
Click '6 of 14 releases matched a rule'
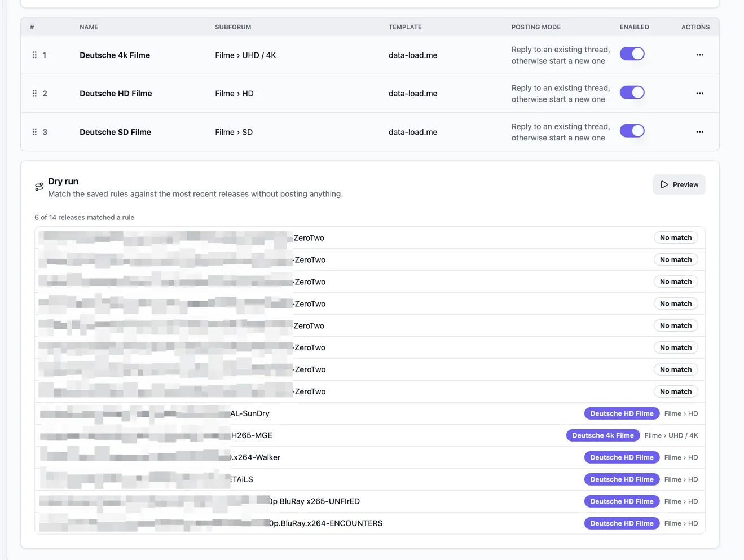click(84, 217)
